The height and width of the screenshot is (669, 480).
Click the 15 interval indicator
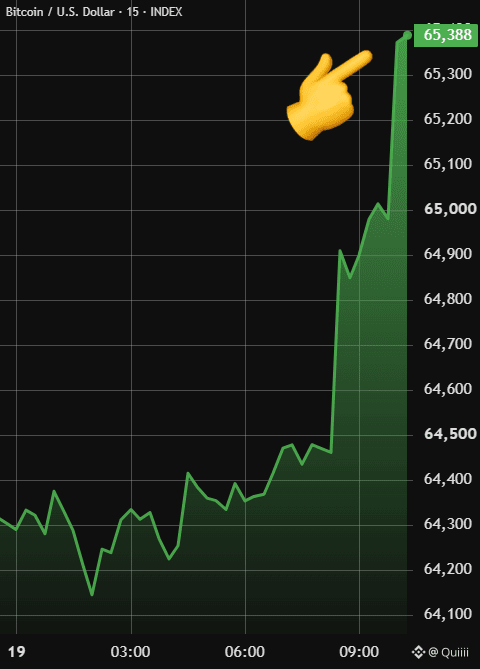(133, 12)
